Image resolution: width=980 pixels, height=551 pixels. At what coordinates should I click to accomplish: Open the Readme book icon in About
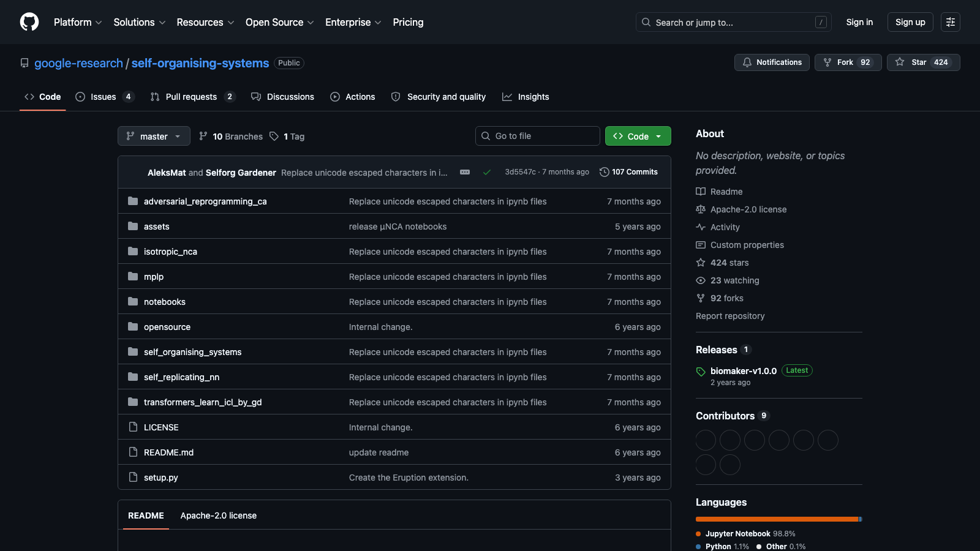tap(701, 192)
